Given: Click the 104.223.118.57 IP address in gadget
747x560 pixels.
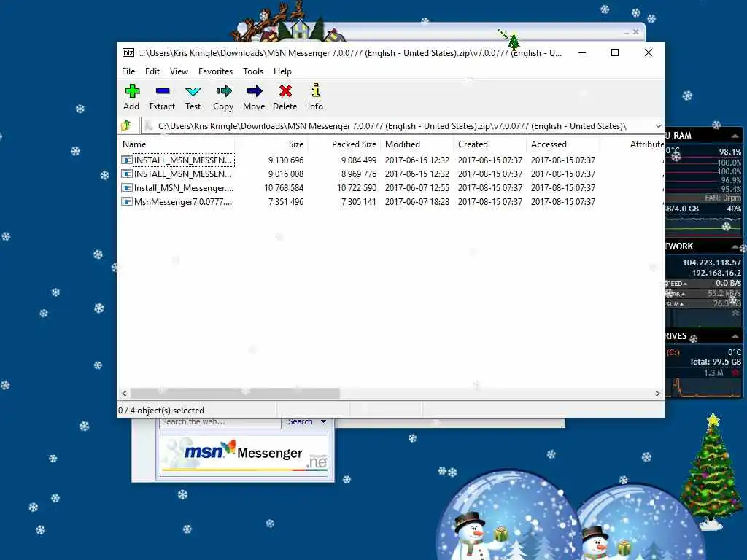Looking at the screenshot, I should click(x=712, y=262).
